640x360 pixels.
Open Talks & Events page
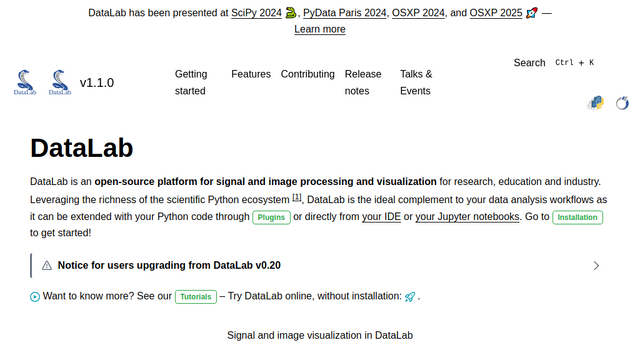click(416, 82)
